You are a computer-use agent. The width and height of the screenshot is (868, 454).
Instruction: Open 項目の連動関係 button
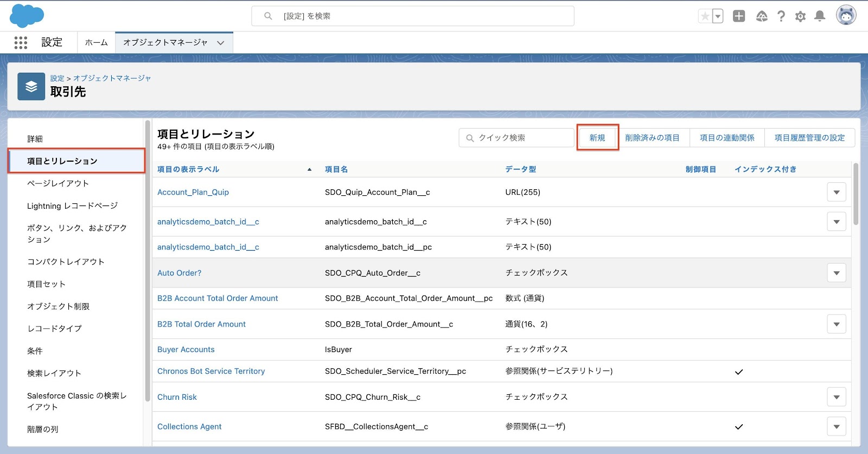click(x=727, y=138)
